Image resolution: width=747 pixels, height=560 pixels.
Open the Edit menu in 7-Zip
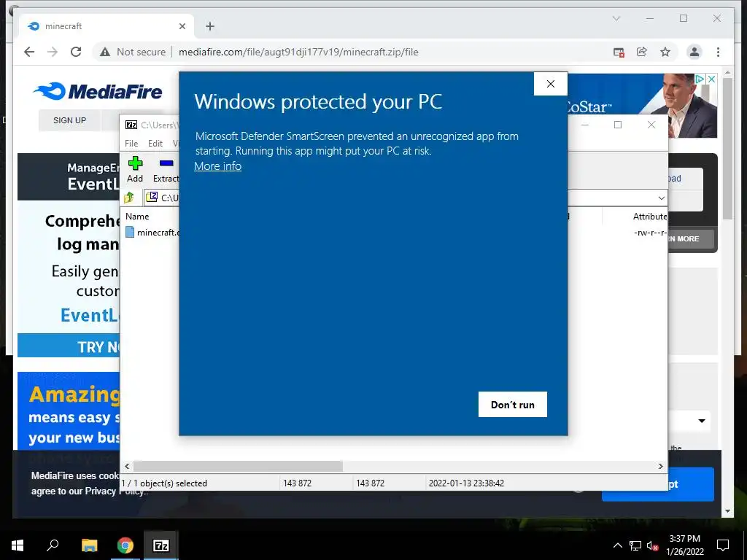(x=155, y=144)
